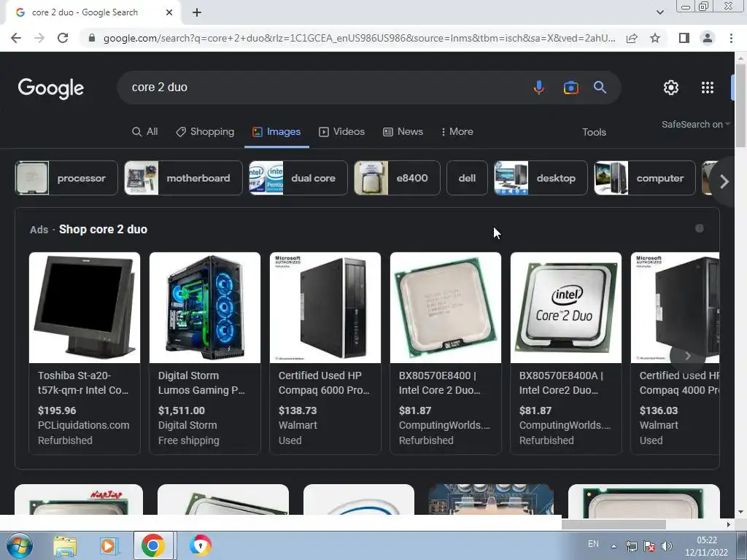Open search by image camera icon
This screenshot has height=560, width=747.
click(x=570, y=87)
